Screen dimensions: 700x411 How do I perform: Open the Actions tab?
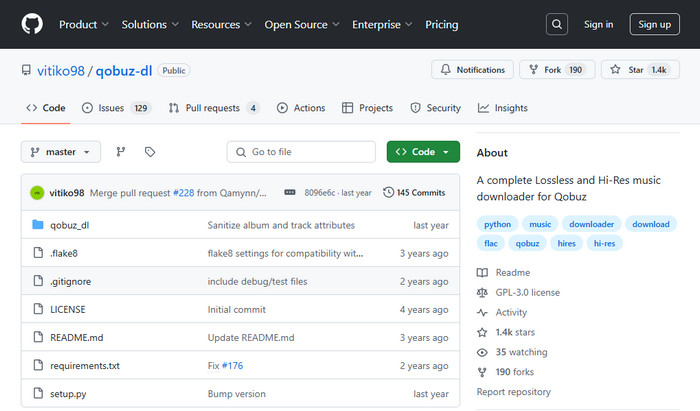coord(301,108)
